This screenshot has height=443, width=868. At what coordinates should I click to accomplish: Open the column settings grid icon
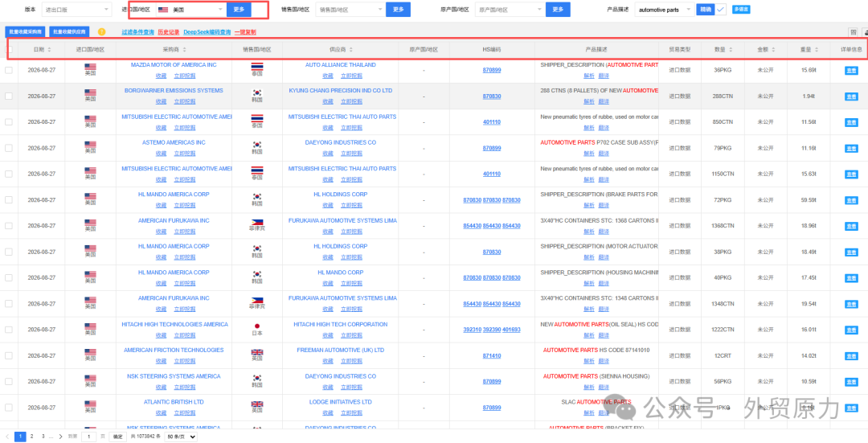pos(853,32)
